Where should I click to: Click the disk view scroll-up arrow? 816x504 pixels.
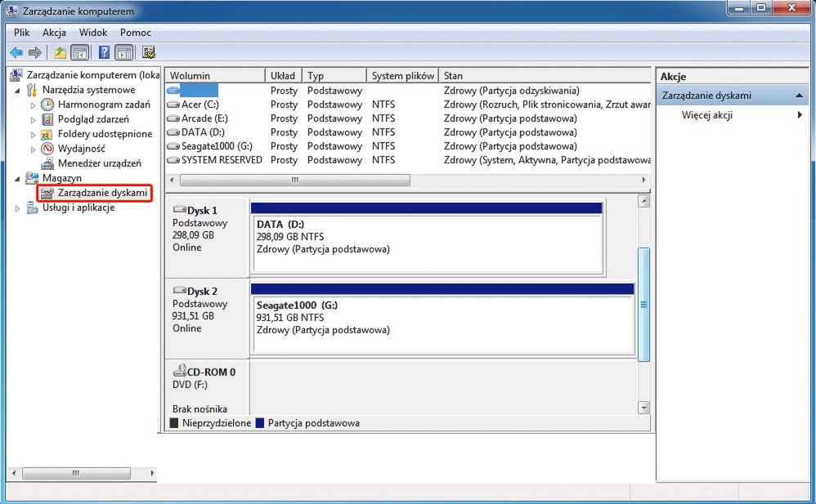643,201
